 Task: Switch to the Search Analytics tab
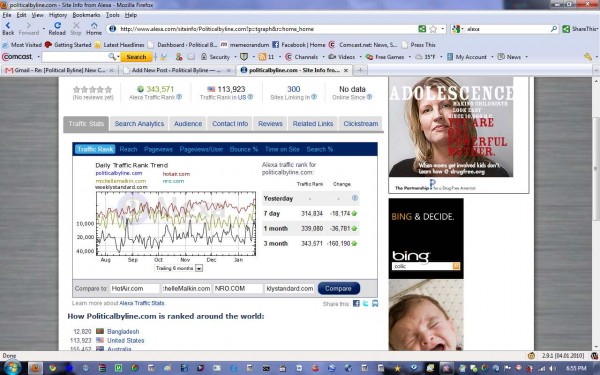139,124
